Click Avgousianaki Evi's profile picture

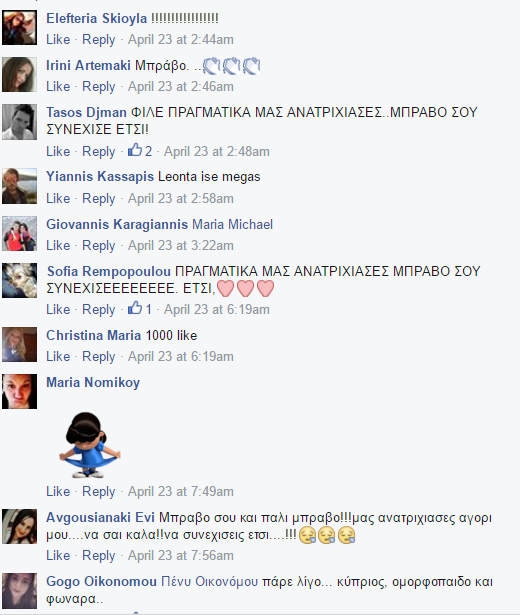coord(19,526)
